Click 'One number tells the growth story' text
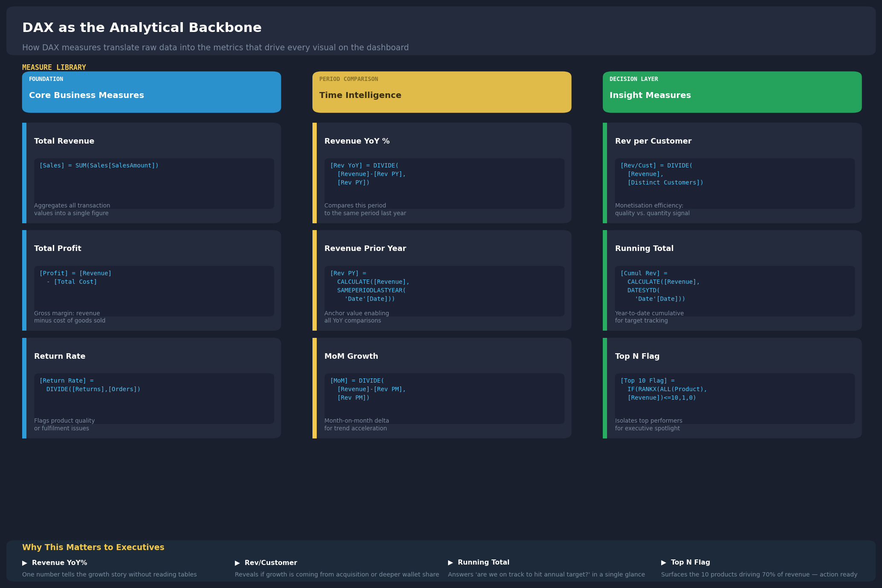 pyautogui.click(x=110, y=574)
